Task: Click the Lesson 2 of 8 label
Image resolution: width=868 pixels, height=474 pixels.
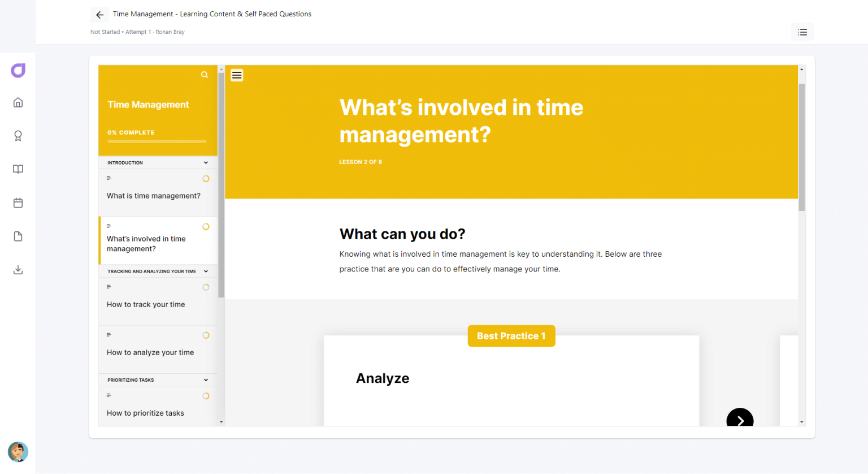Action: point(361,162)
